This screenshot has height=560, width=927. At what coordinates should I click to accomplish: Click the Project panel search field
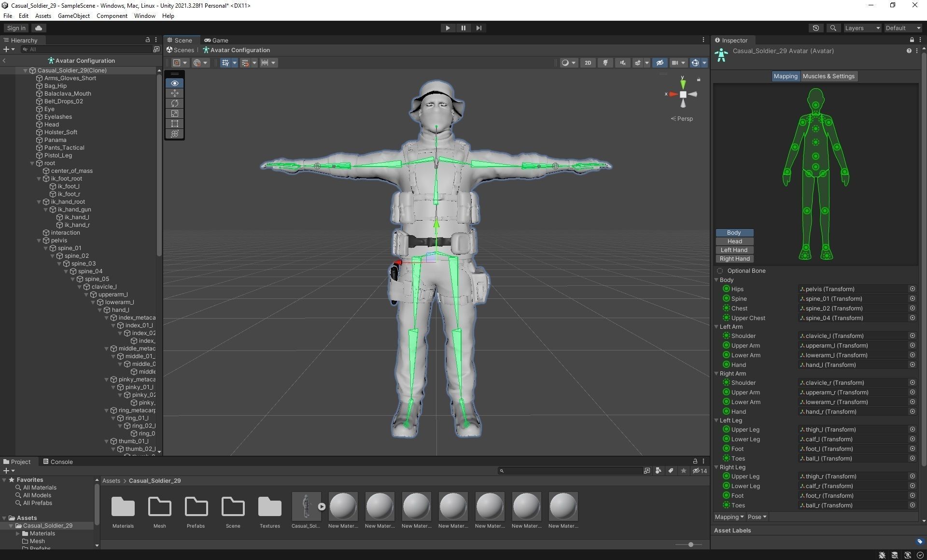[570, 471]
